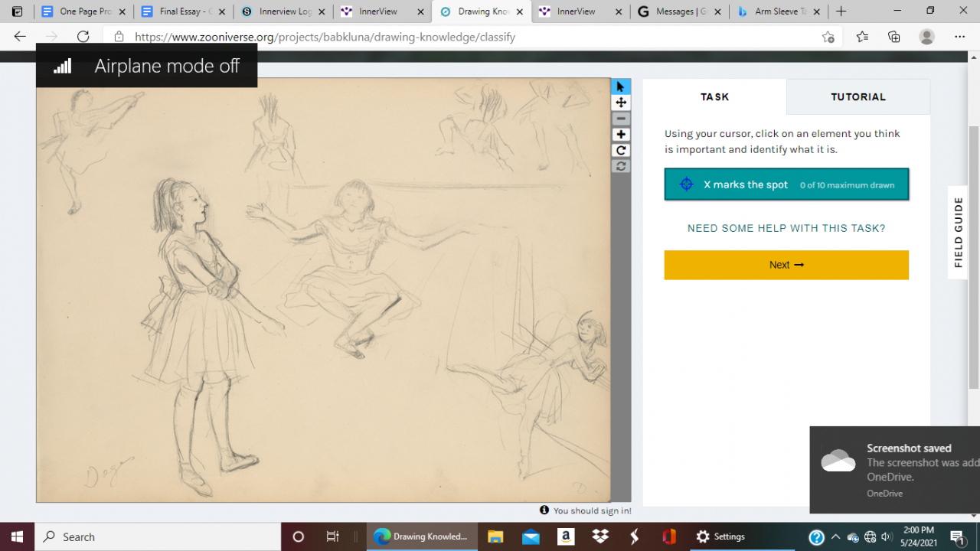Open Task View on taskbar

click(x=332, y=536)
